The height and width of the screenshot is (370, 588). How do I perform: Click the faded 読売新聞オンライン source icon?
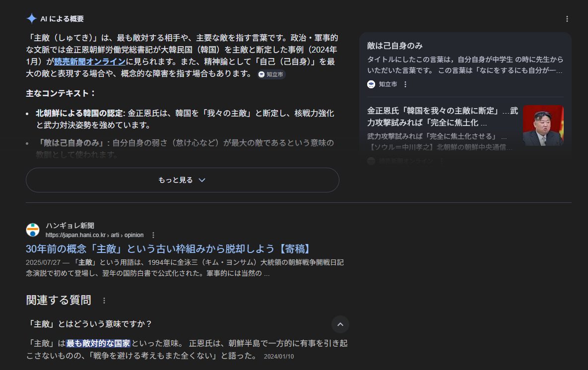(371, 161)
